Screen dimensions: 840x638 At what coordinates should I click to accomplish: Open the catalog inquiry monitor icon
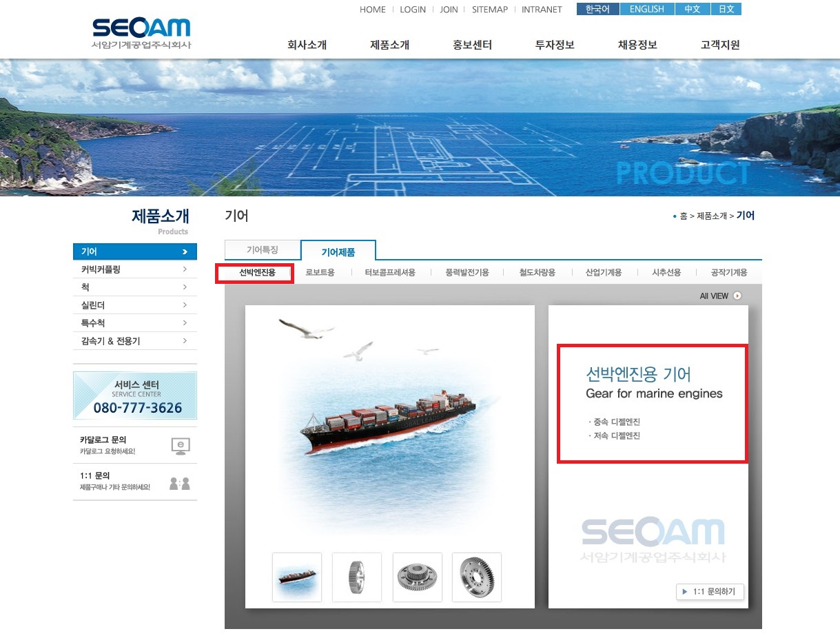coord(180,446)
